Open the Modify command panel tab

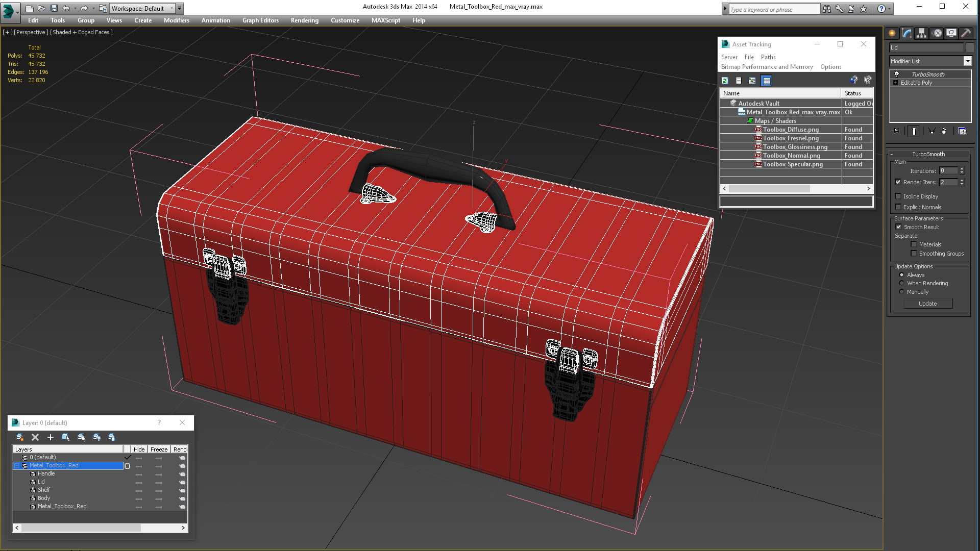pos(907,33)
